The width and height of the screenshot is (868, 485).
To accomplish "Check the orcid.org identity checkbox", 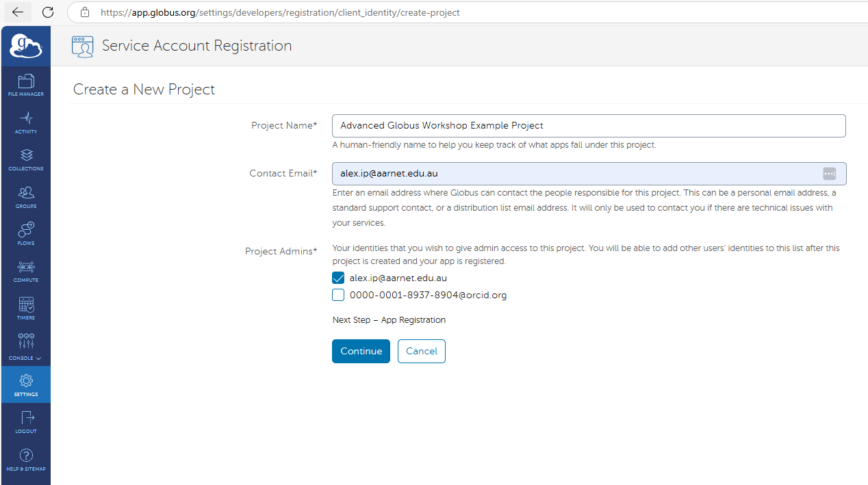I will point(338,296).
